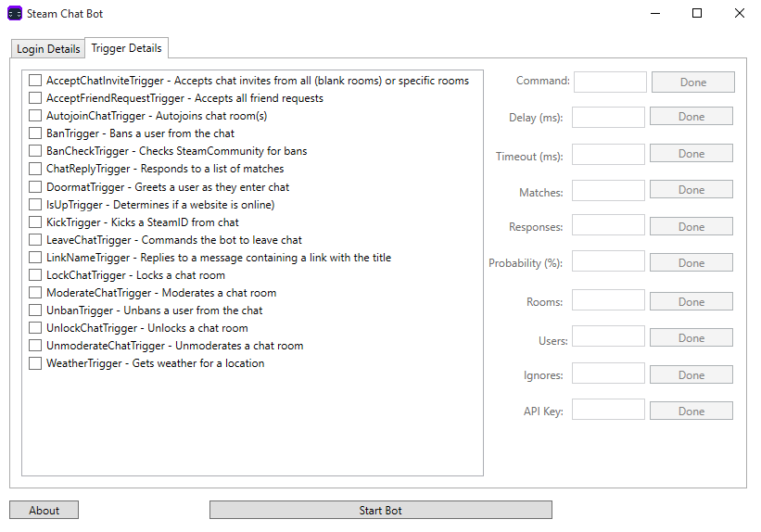Enable BanTrigger checkbox
The height and width of the screenshot is (532, 761).
coord(35,133)
